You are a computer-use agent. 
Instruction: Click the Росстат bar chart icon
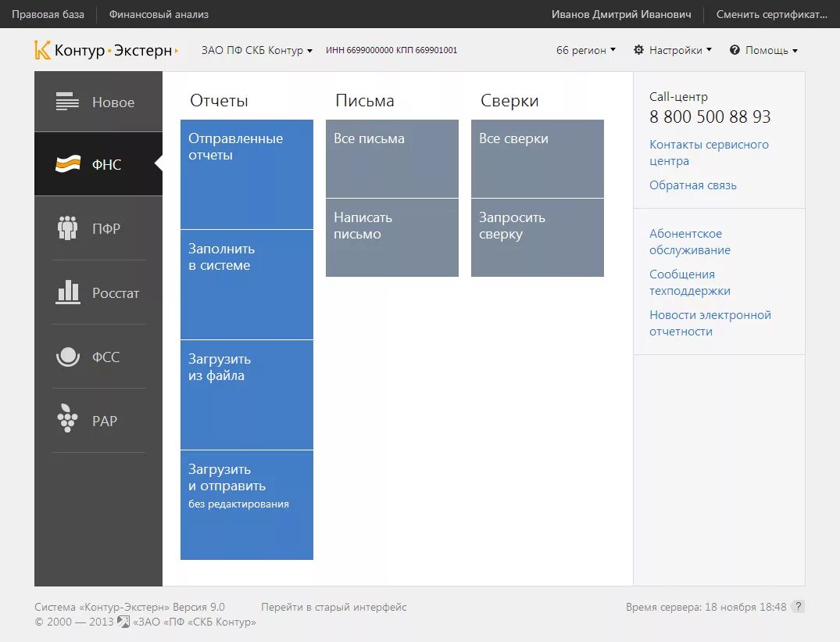68,292
